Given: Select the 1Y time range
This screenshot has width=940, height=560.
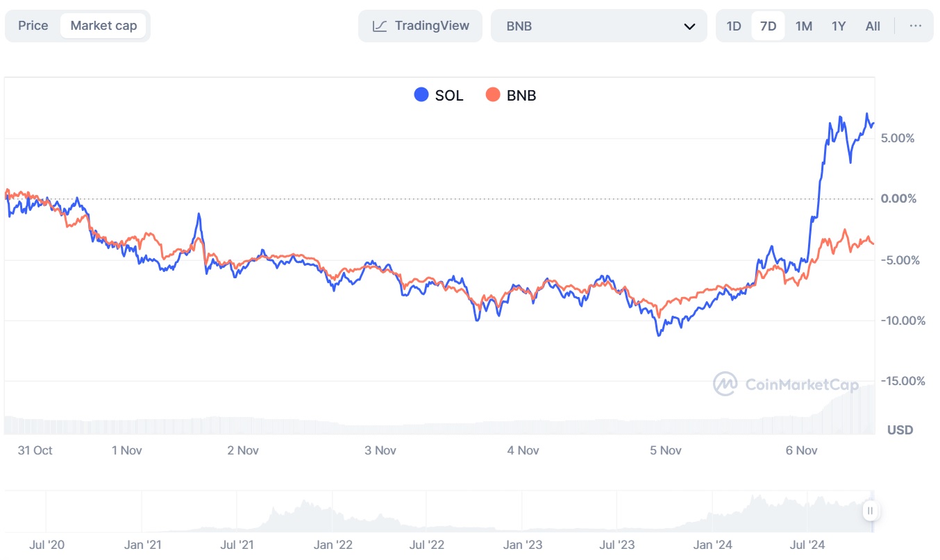Looking at the screenshot, I should click(x=839, y=26).
